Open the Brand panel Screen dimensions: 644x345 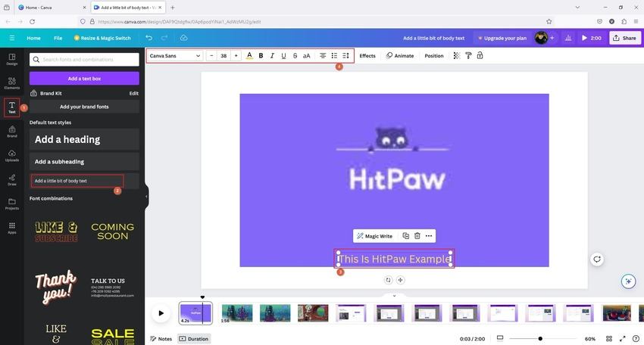point(12,132)
